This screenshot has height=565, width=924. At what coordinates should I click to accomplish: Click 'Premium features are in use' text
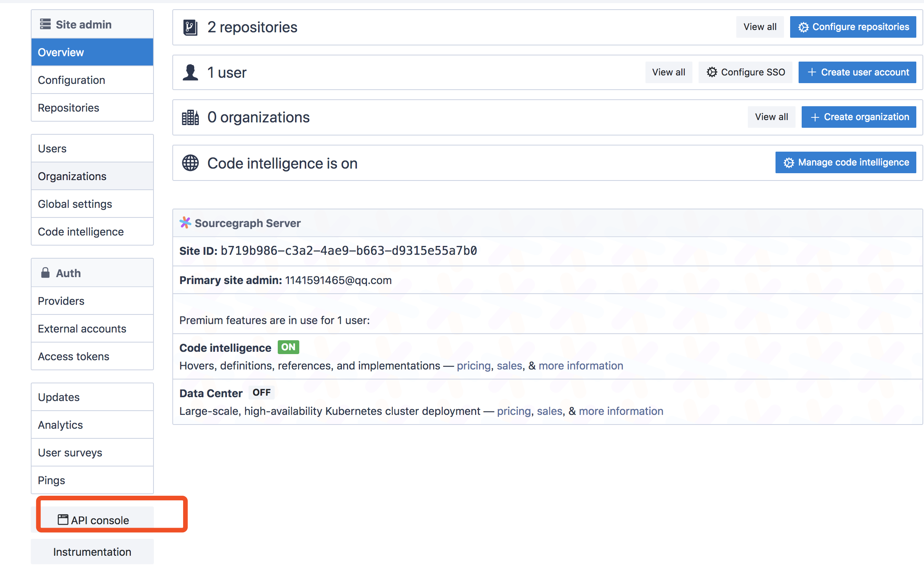tap(274, 320)
